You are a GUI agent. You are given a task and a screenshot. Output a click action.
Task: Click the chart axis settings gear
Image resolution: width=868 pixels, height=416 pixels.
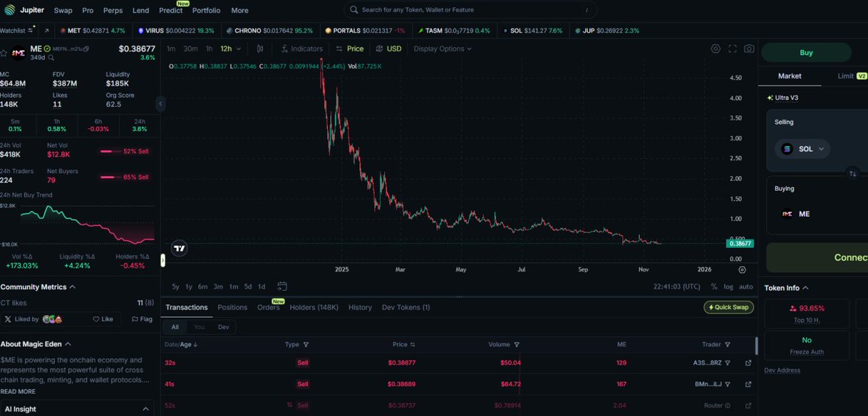point(742,270)
